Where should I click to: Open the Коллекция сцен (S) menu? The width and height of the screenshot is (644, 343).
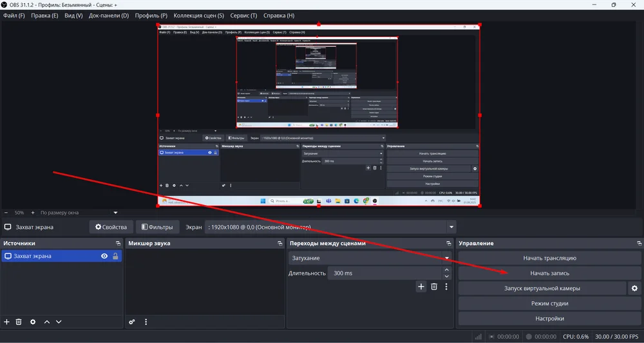click(x=198, y=15)
